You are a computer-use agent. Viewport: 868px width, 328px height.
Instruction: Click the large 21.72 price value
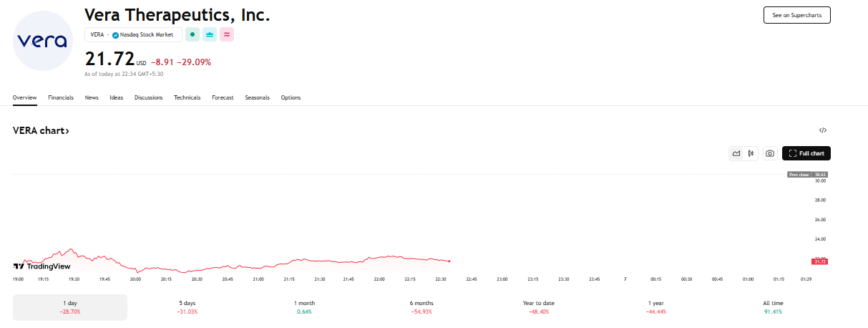(109, 59)
